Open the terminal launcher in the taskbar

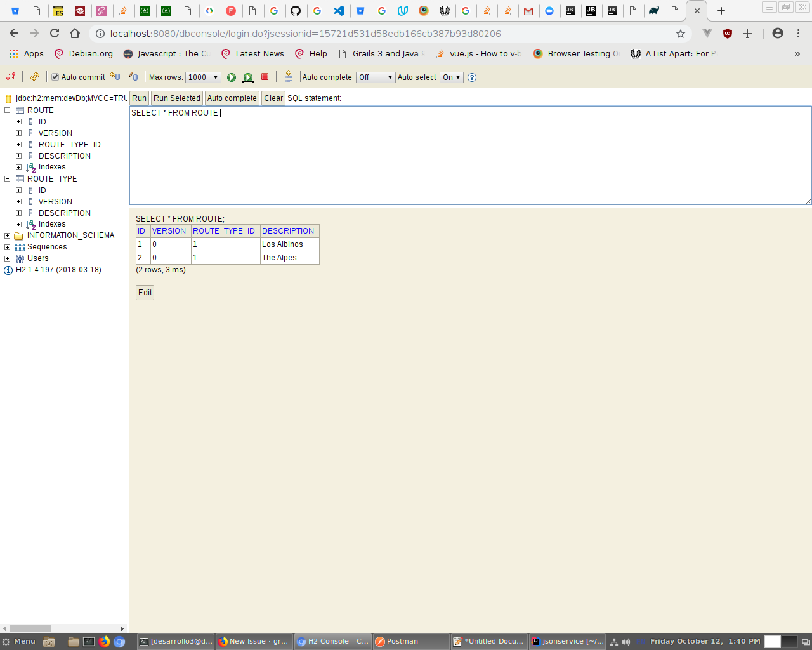tap(89, 642)
